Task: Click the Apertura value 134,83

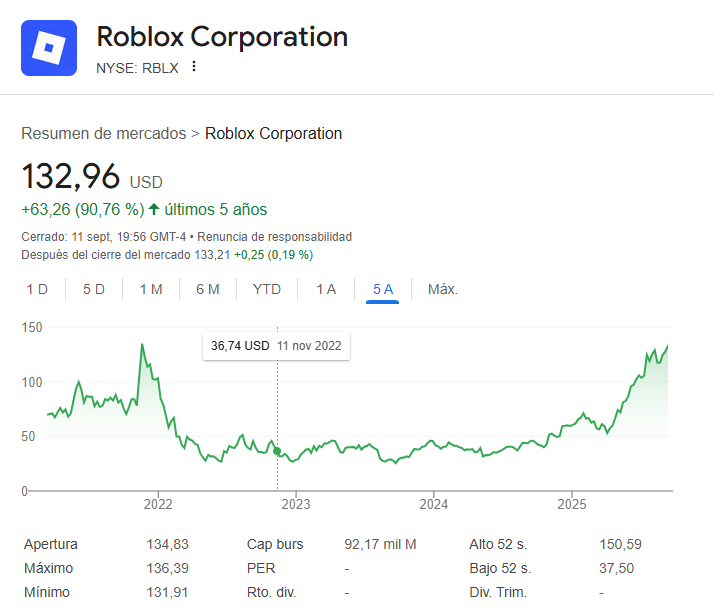Action: pos(167,544)
